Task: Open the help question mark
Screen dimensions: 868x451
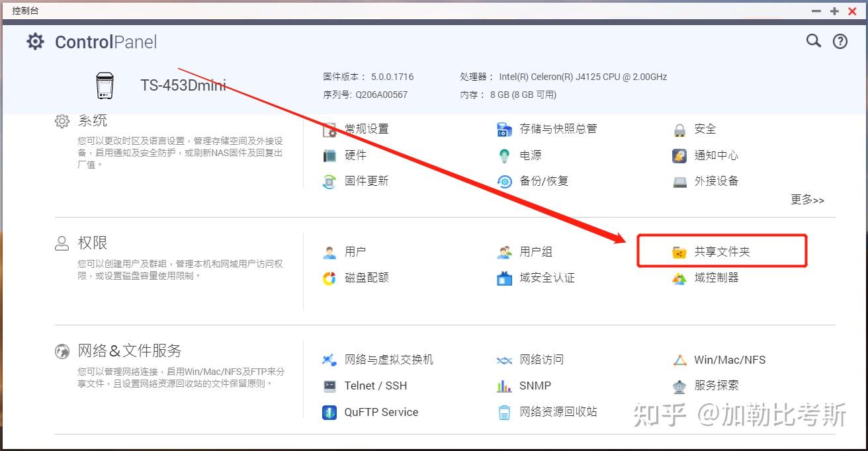Action: pyautogui.click(x=840, y=40)
